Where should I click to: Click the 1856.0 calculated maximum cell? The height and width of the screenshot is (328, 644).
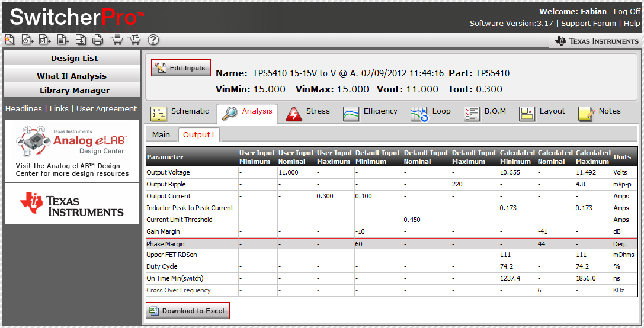(x=593, y=278)
